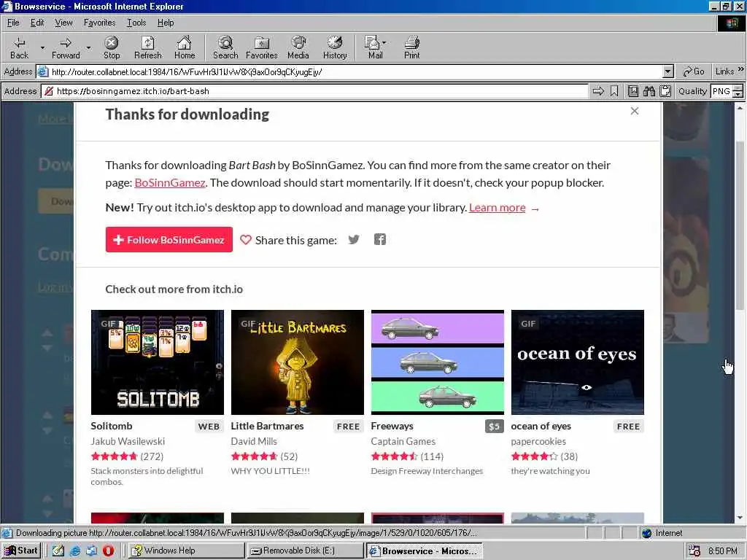This screenshot has height=560, width=747.
Task: Open author Captain Games link
Action: (x=403, y=441)
